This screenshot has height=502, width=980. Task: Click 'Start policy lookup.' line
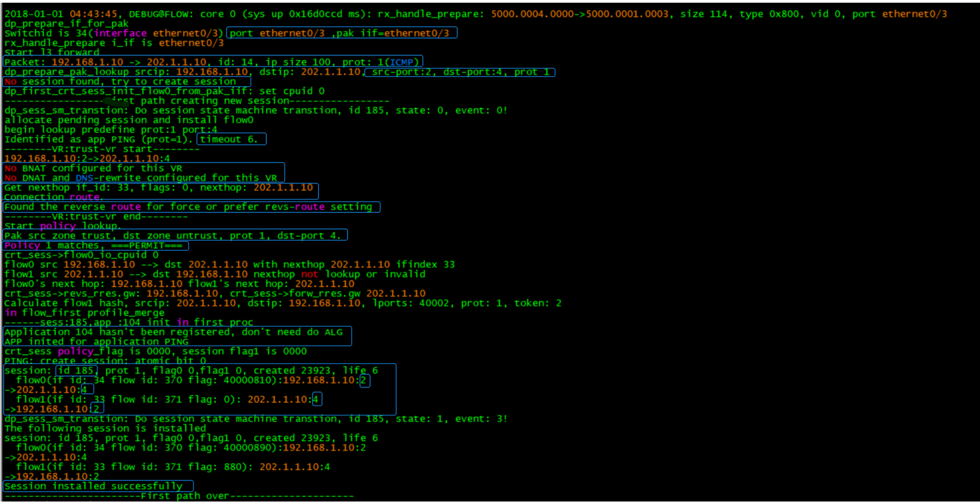[62, 226]
